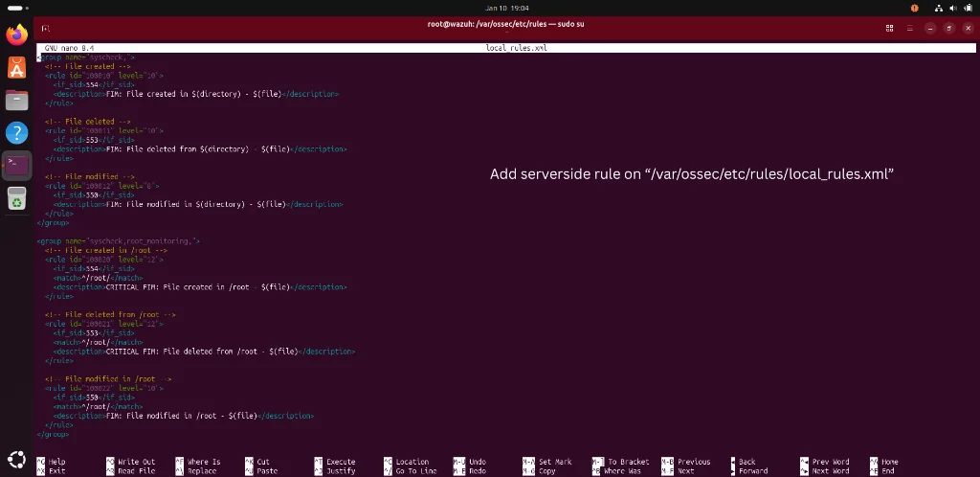Click the comment 'File modified in /root'
This screenshot has height=477, width=980.
coord(108,379)
